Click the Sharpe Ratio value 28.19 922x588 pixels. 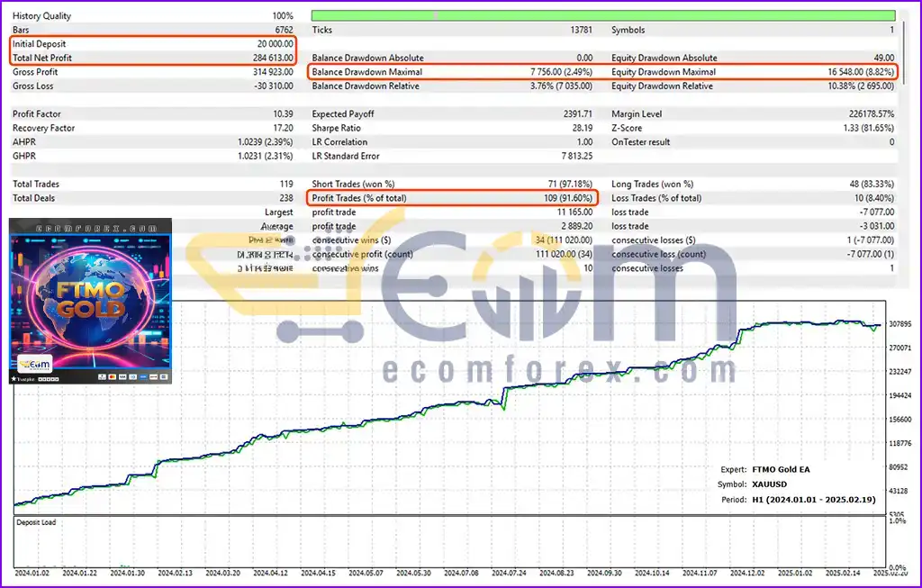tap(583, 128)
